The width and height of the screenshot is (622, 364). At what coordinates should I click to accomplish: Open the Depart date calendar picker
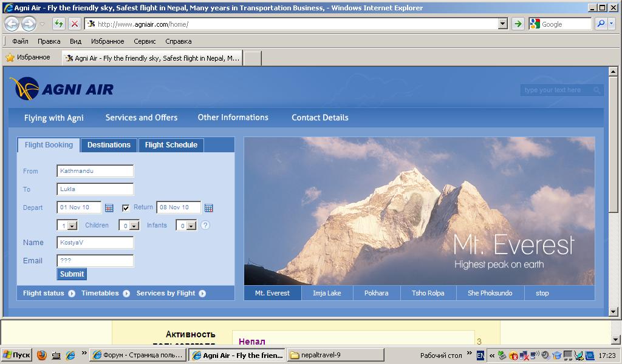point(109,208)
